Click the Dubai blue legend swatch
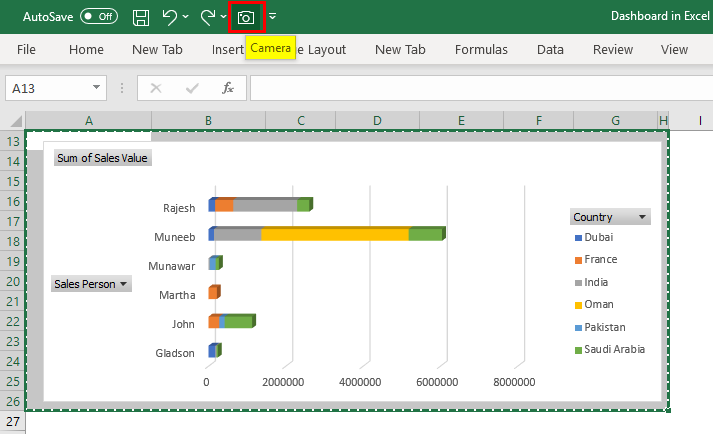Image resolution: width=713 pixels, height=434 pixels. point(578,238)
